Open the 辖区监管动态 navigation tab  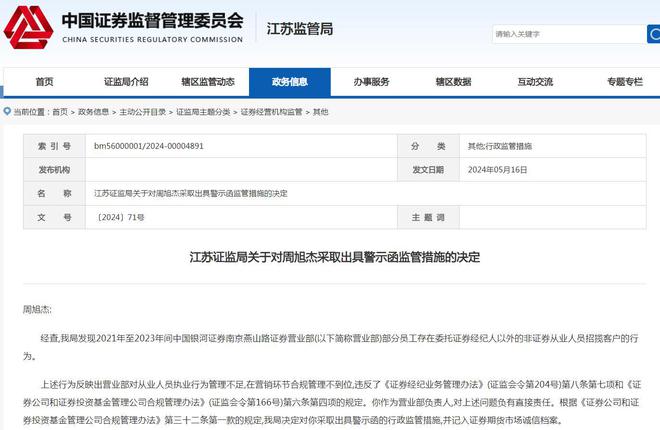pos(208,82)
